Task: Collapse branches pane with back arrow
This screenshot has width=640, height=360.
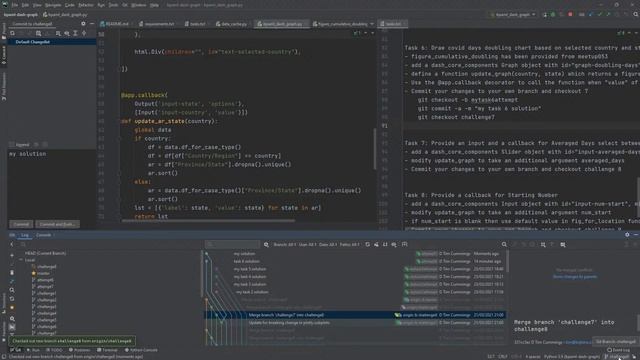Action: coord(12,244)
